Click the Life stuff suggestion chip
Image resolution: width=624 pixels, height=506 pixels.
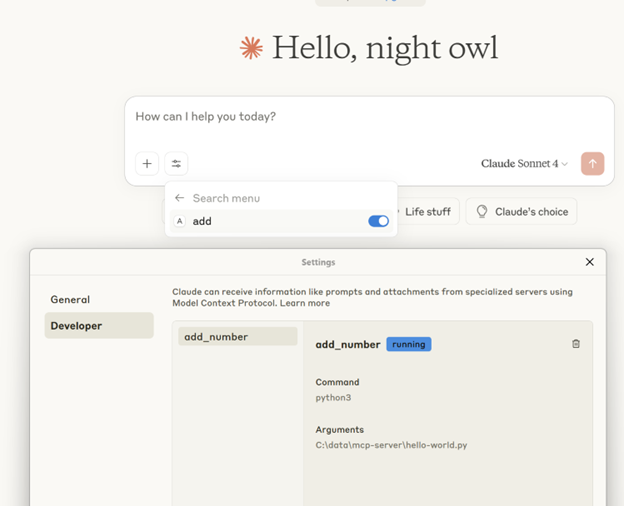coord(428,211)
